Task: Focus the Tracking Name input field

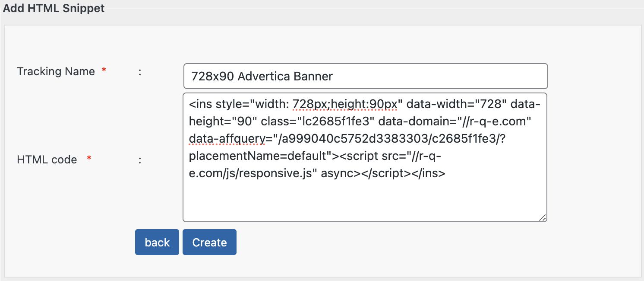Action: [365, 77]
